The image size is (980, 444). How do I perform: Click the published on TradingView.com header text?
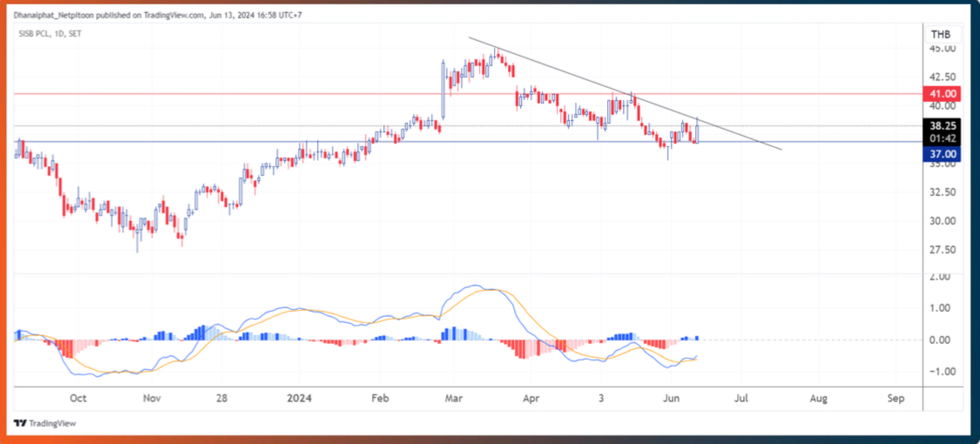point(159,17)
